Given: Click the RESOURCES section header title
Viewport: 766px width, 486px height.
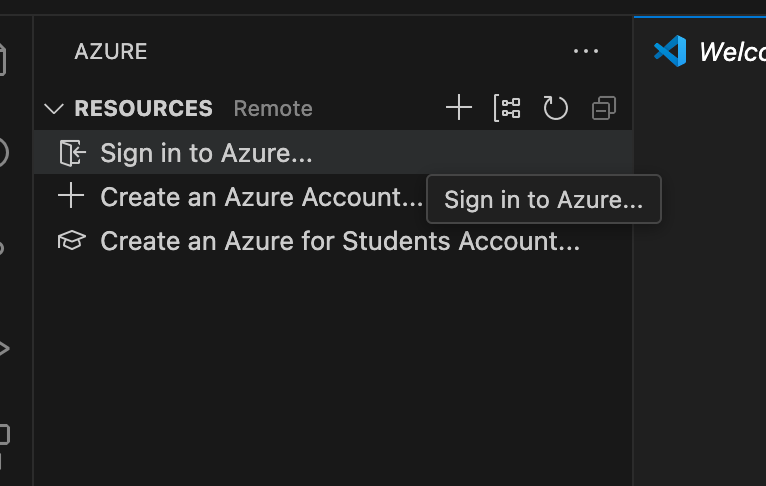Looking at the screenshot, I should tap(143, 108).
